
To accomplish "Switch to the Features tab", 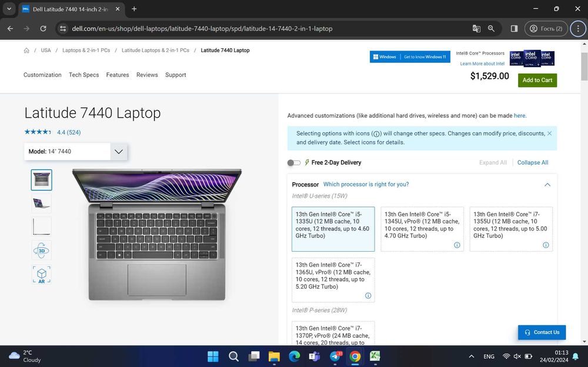I will pos(118,75).
